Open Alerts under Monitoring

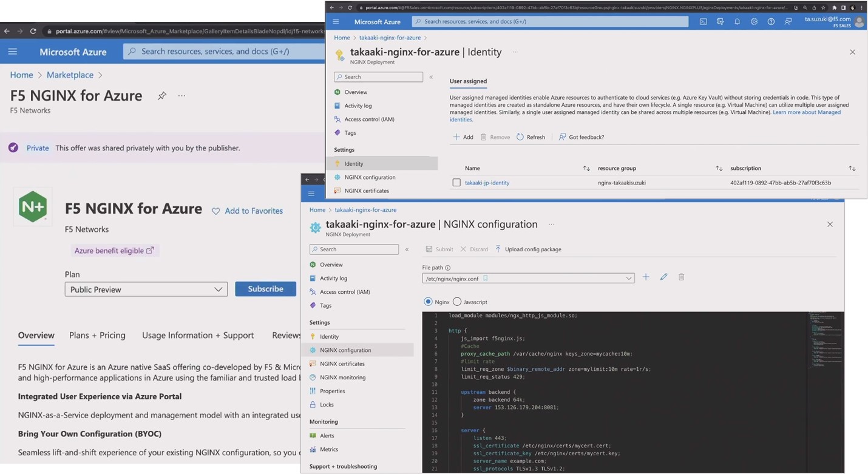tap(327, 436)
